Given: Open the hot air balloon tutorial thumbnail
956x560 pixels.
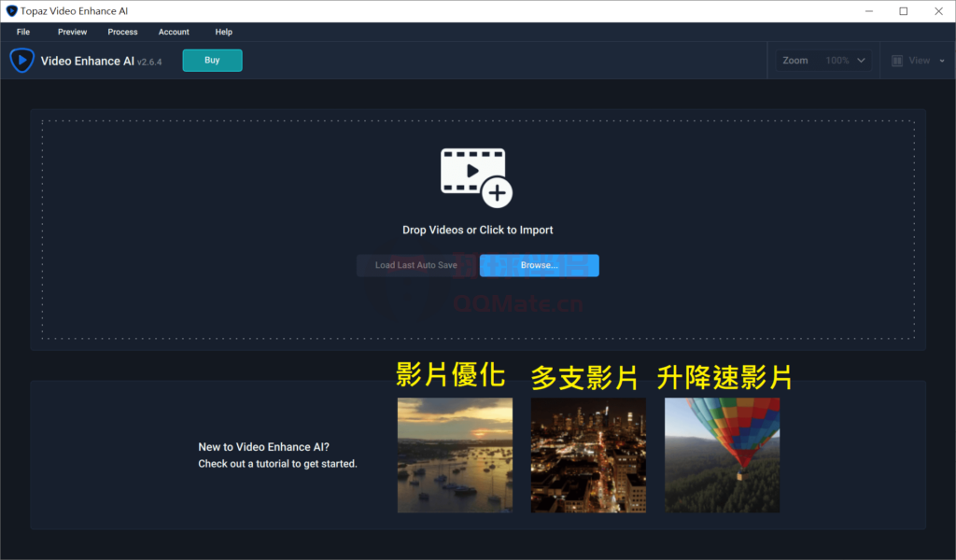Looking at the screenshot, I should 722,455.
